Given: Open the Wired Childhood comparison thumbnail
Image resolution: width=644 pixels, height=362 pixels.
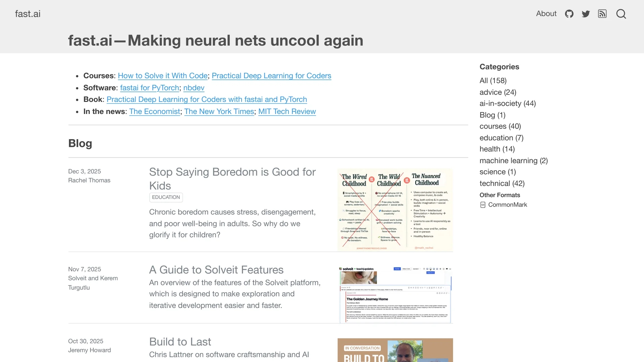Looking at the screenshot, I should [395, 210].
